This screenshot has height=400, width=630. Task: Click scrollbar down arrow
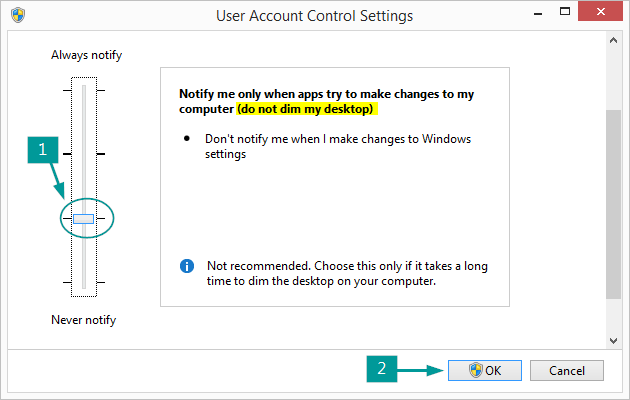pos(613,341)
